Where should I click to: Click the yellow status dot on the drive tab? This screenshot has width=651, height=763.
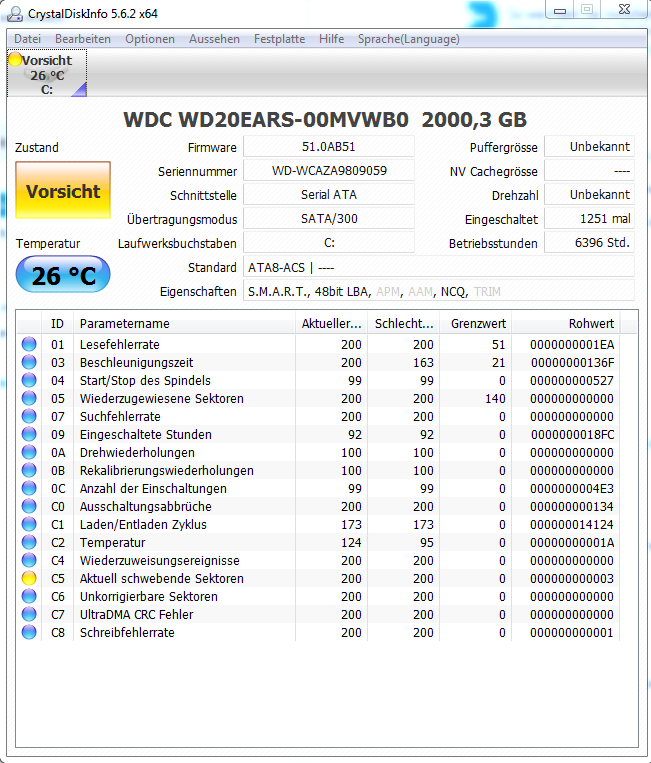tap(15, 59)
